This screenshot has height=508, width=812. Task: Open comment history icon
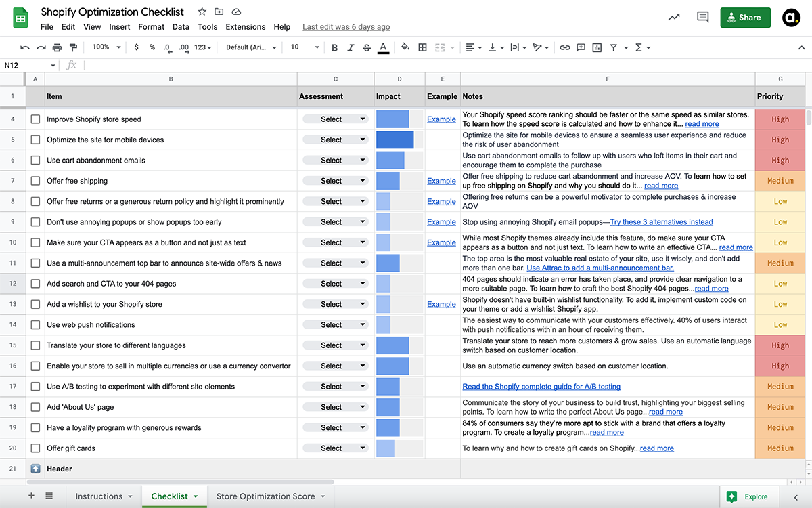coord(702,18)
